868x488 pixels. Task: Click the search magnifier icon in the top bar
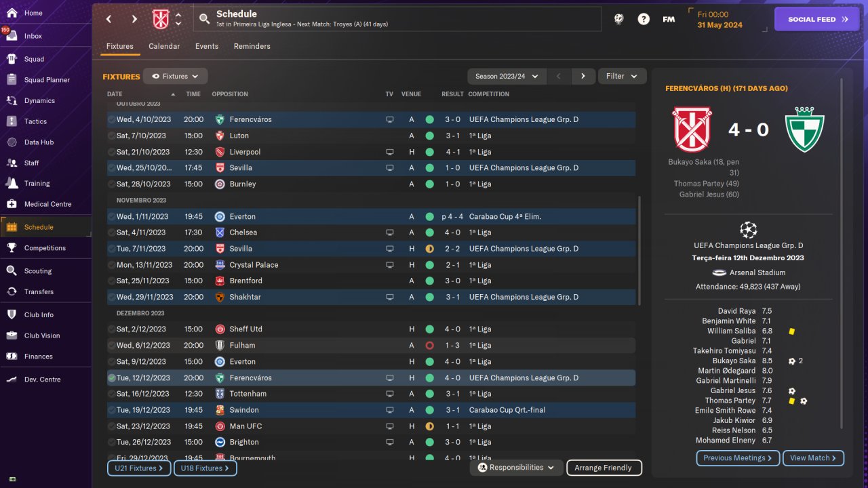coord(203,19)
